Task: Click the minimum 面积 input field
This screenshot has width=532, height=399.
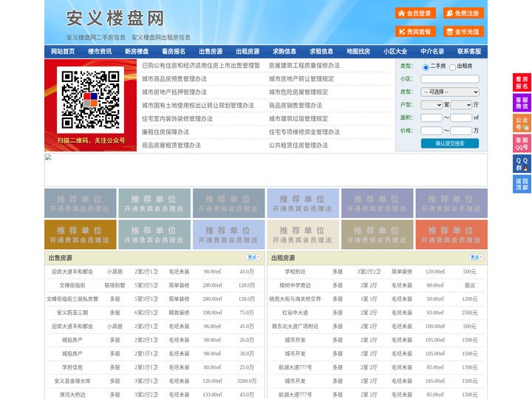Action: (x=432, y=117)
